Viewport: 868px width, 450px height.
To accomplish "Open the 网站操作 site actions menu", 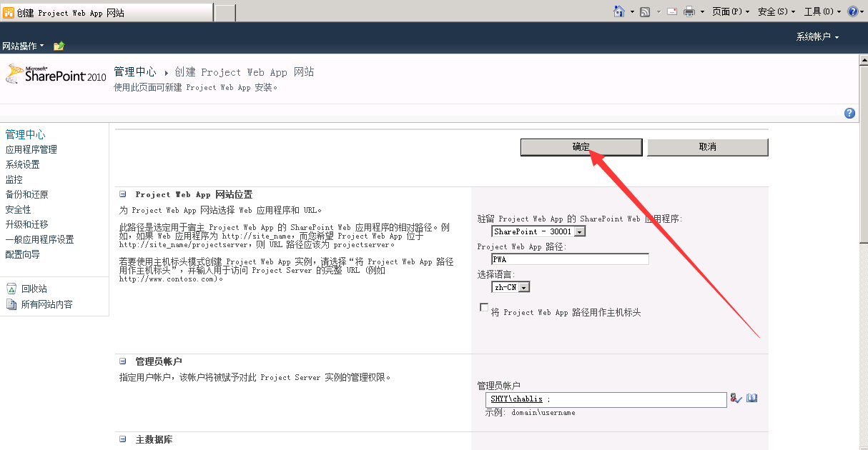I will pyautogui.click(x=23, y=46).
